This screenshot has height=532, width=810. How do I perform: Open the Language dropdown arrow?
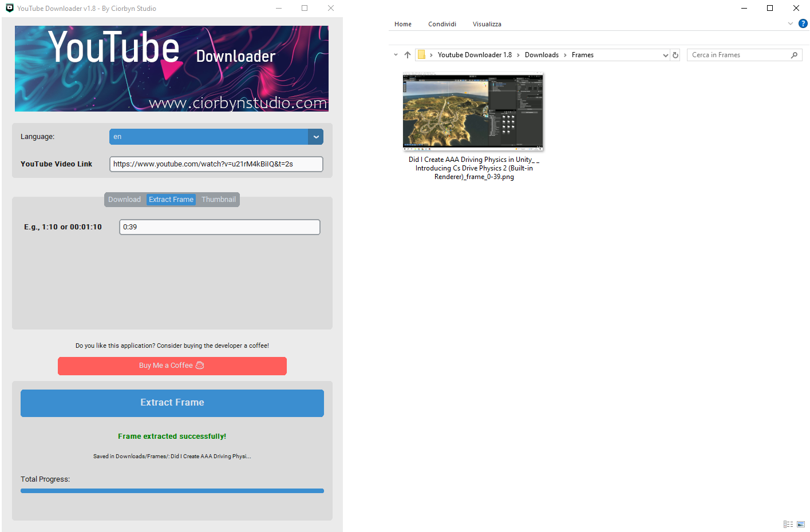(316, 137)
